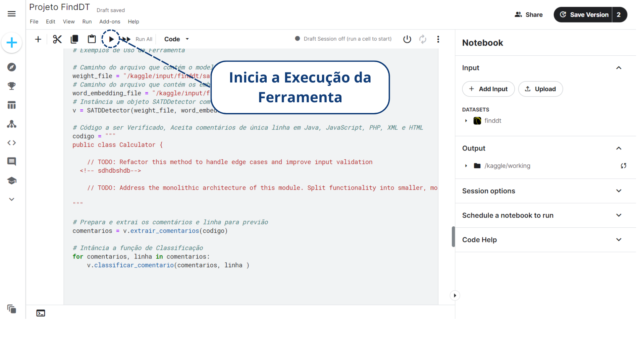The image size is (644, 342).
Task: Open the Add-ons menu
Action: pyautogui.click(x=110, y=21)
